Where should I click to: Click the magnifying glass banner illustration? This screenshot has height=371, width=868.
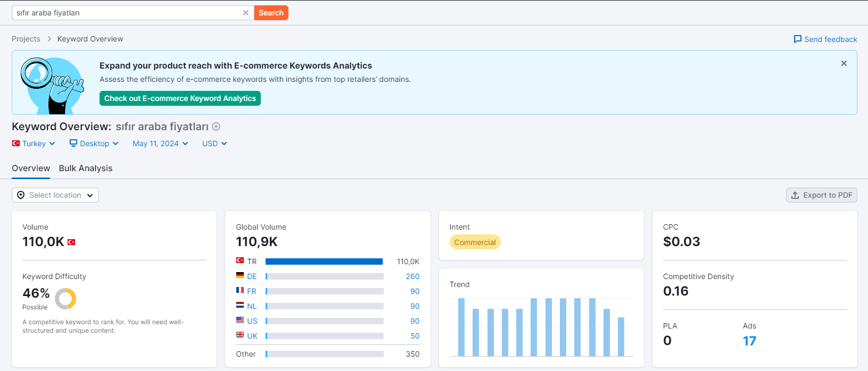52,86
